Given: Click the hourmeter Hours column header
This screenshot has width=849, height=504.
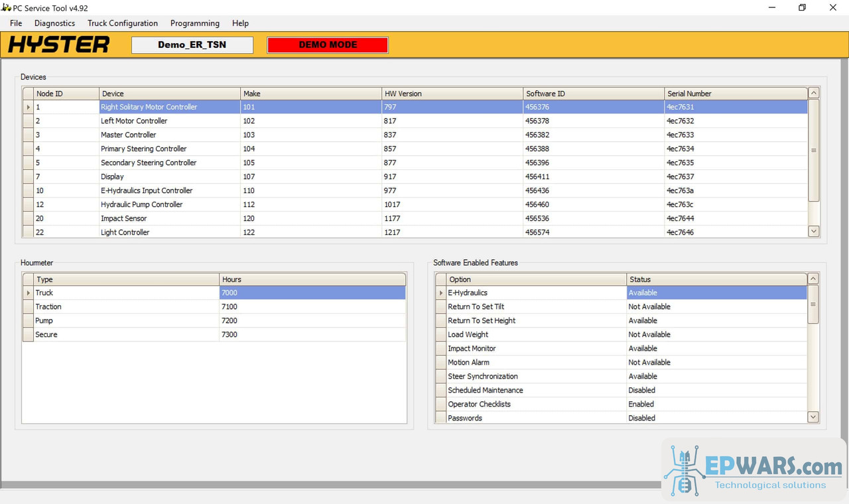Looking at the screenshot, I should (x=312, y=279).
